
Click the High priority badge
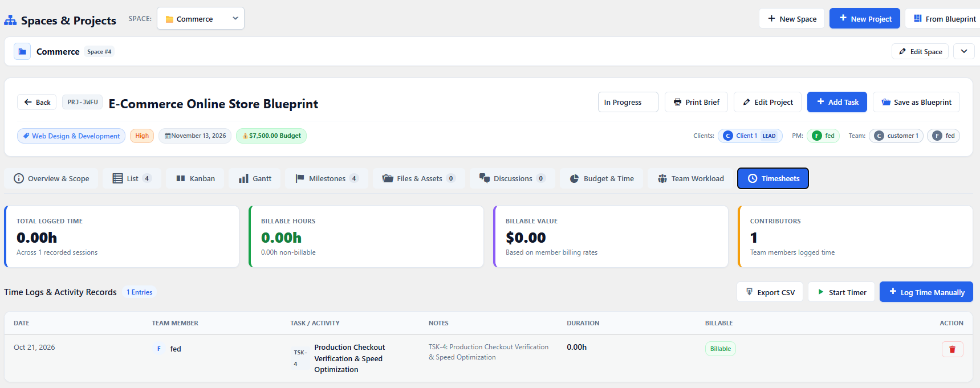click(x=142, y=136)
